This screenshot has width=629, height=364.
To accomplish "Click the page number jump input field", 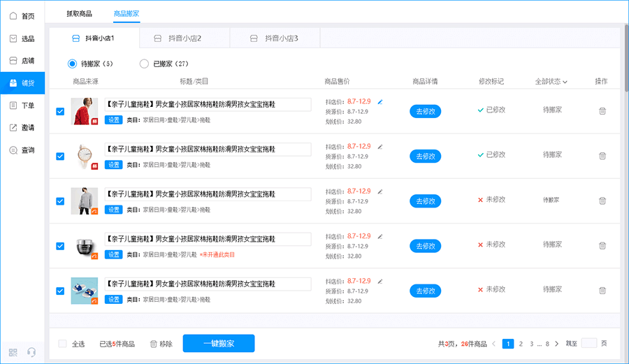I will 589,344.
